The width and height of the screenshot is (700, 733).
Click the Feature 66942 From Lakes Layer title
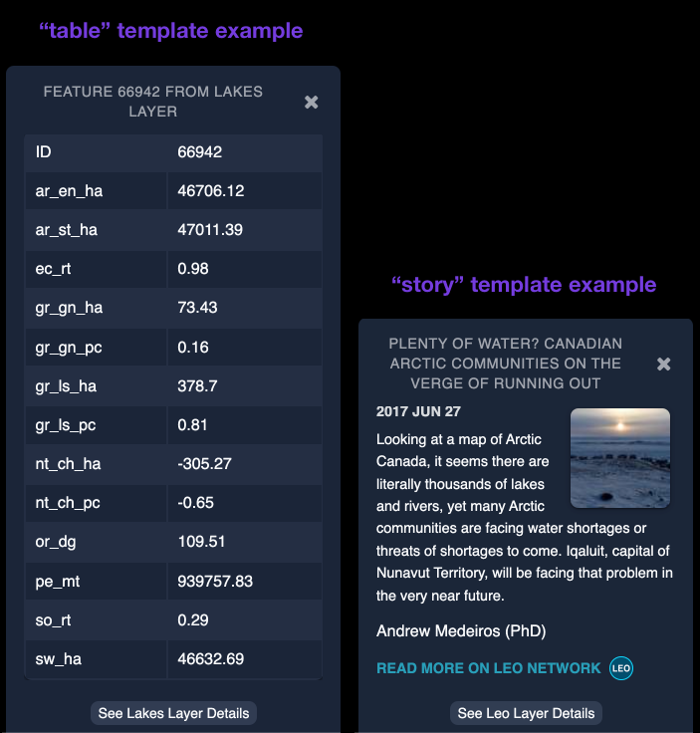point(153,102)
